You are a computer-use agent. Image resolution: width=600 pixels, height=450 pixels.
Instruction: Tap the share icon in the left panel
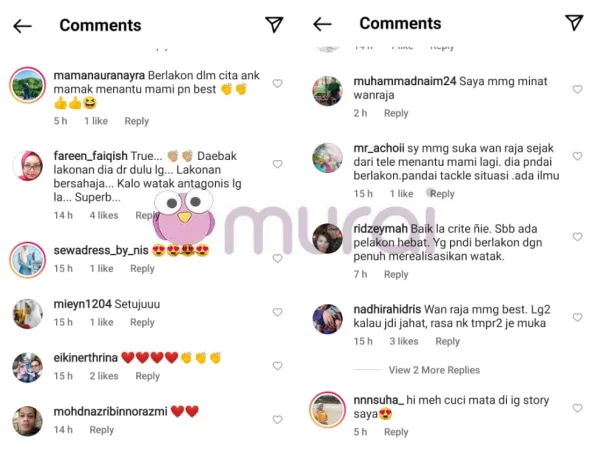coord(274,25)
